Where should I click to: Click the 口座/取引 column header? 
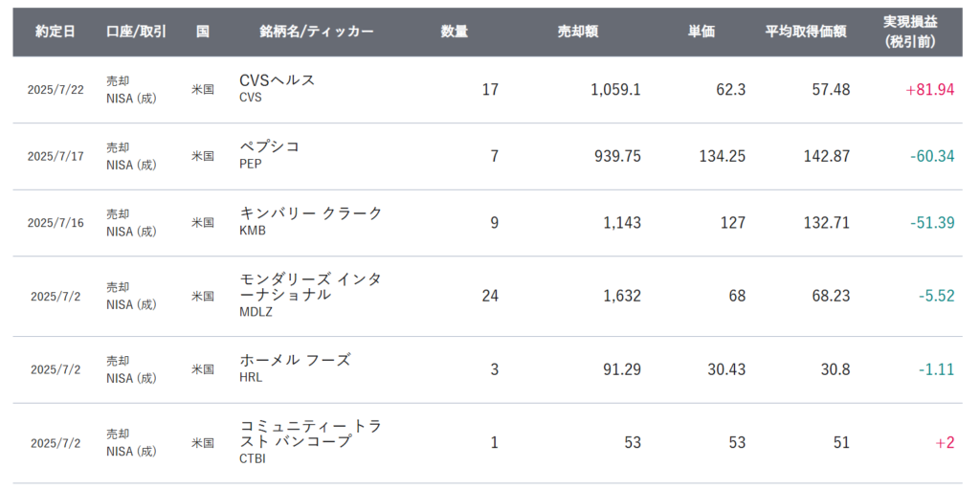(x=136, y=32)
